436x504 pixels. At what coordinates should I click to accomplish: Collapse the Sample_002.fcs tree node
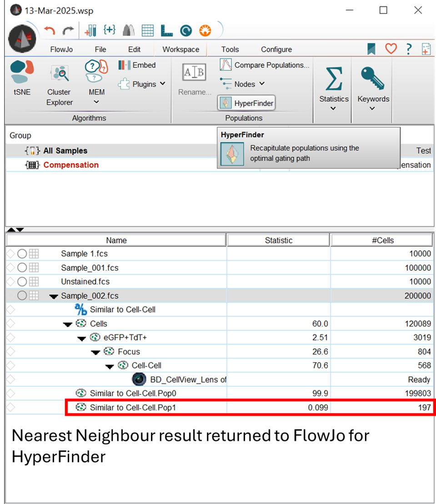54,297
